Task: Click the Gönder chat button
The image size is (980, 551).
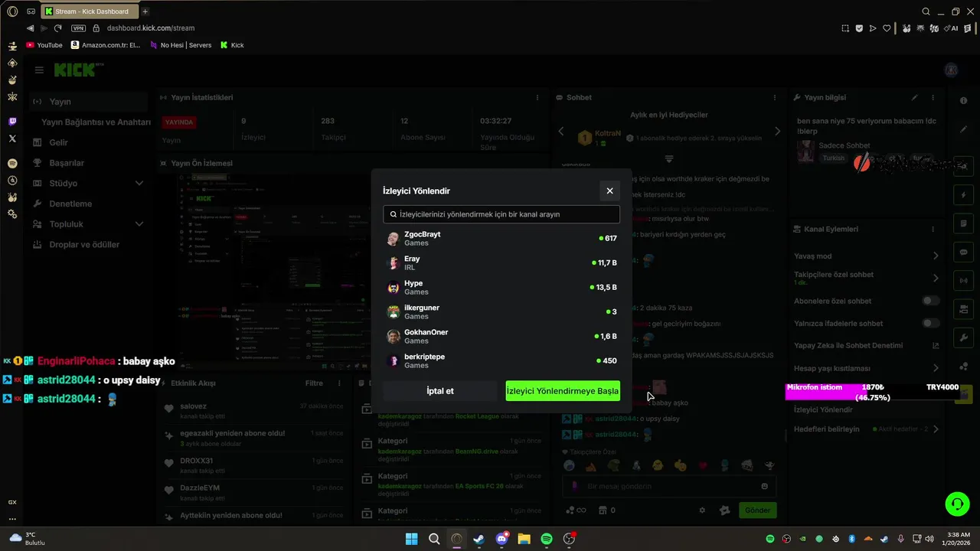Action: pyautogui.click(x=757, y=510)
